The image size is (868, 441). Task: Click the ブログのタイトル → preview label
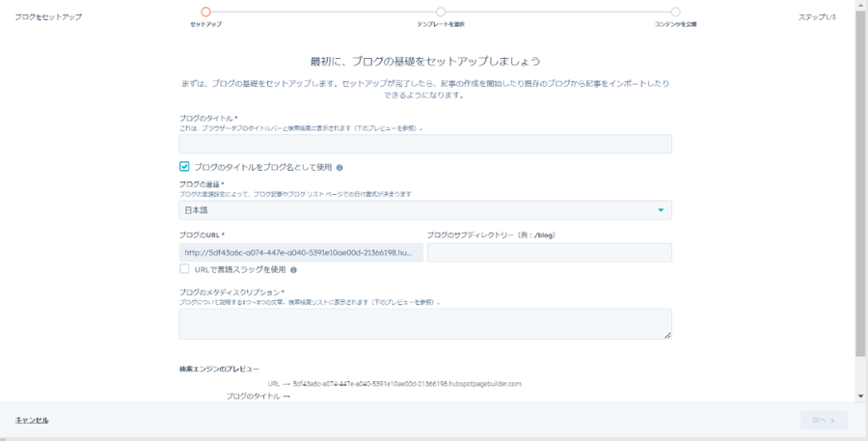pyautogui.click(x=258, y=396)
